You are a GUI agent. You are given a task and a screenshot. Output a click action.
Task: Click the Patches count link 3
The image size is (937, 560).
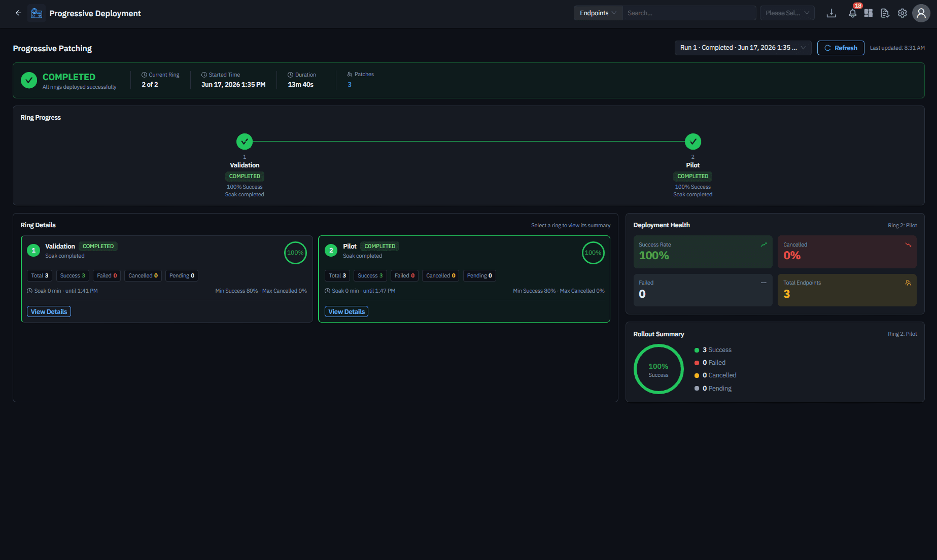(x=350, y=85)
